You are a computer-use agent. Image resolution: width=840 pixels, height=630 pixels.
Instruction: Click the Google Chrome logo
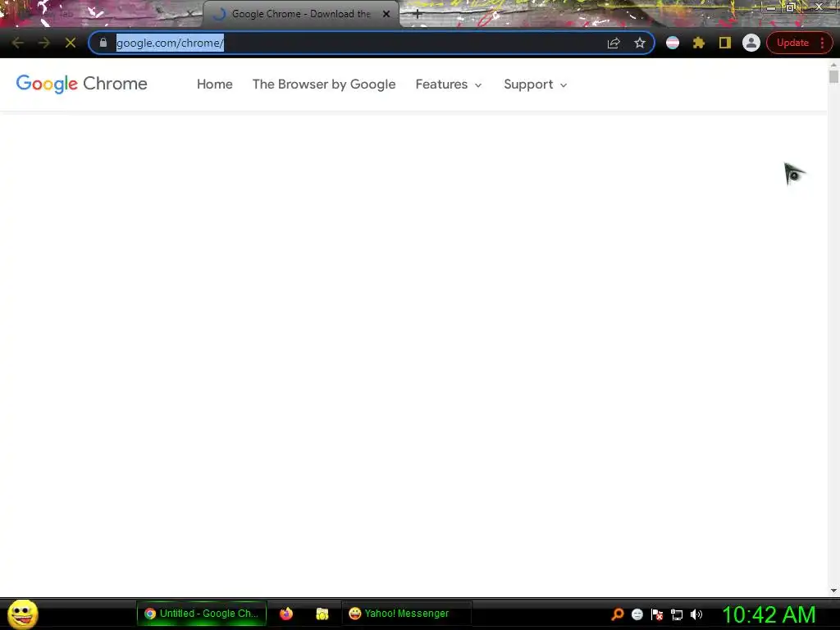[81, 84]
